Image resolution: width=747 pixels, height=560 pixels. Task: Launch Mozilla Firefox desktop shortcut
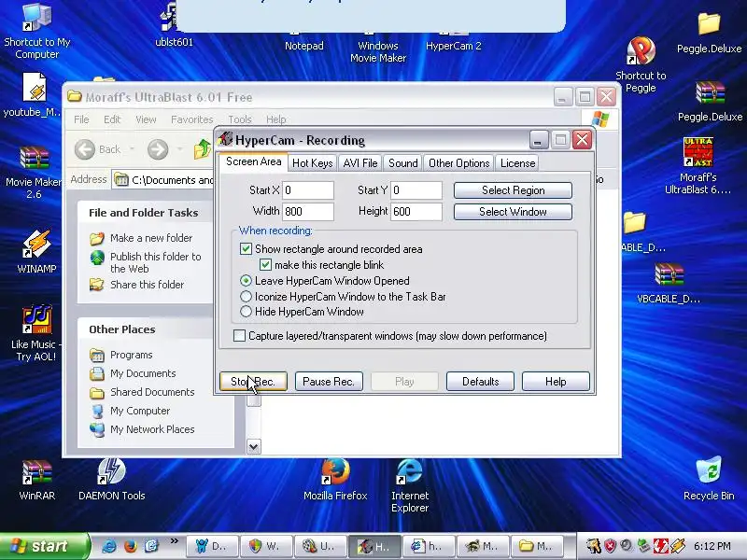tap(335, 480)
